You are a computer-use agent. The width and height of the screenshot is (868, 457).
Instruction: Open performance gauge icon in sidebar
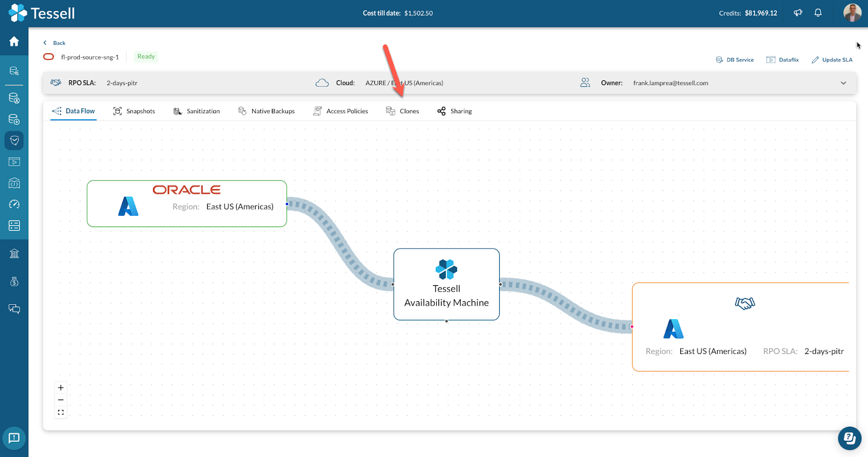coord(14,204)
